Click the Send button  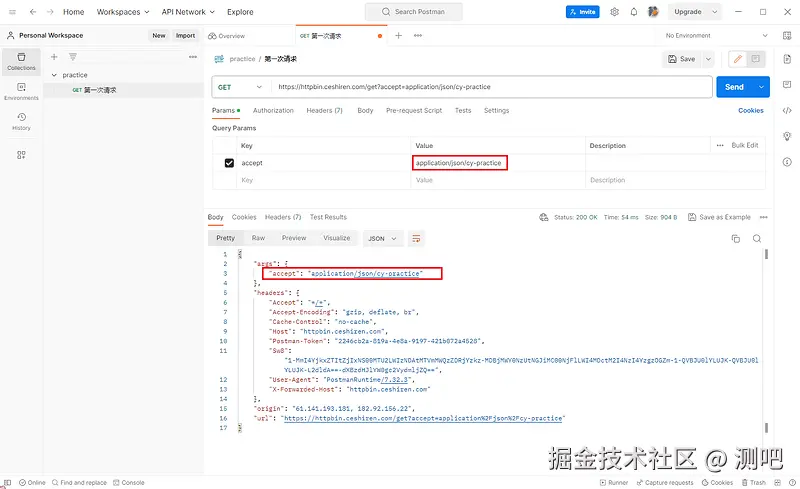735,87
